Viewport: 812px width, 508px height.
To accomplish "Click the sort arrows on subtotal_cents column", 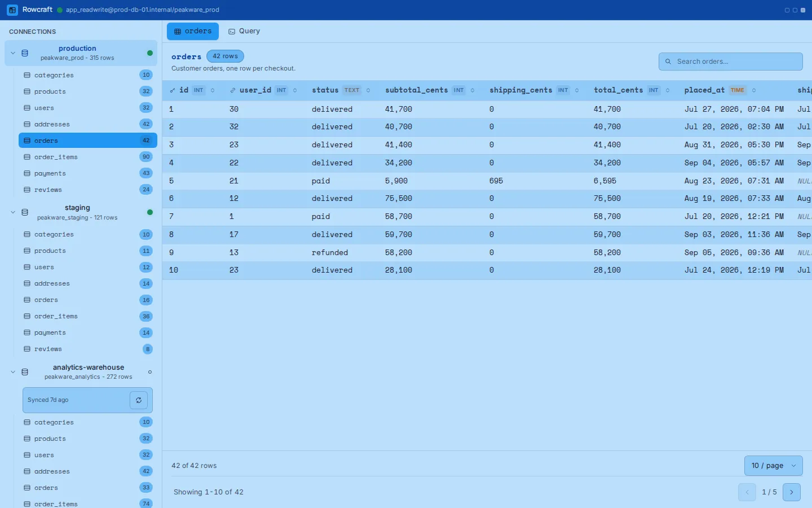I will [x=473, y=90].
